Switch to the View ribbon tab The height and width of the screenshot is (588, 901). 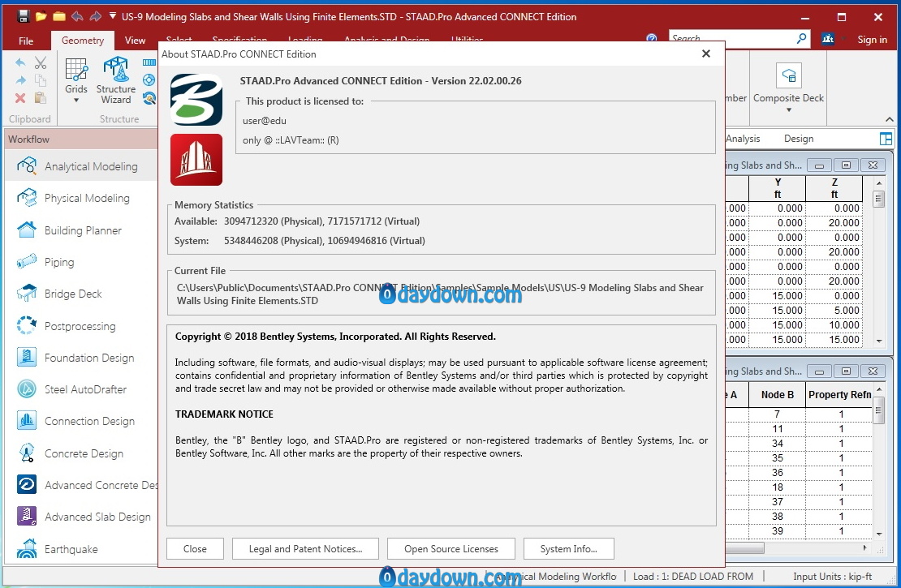click(135, 41)
